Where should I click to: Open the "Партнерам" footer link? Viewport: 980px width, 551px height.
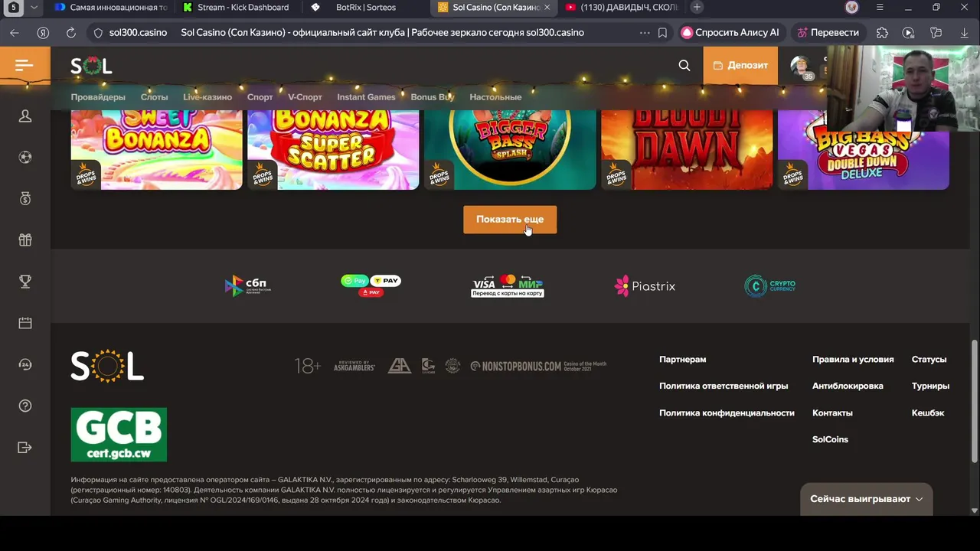tap(682, 359)
